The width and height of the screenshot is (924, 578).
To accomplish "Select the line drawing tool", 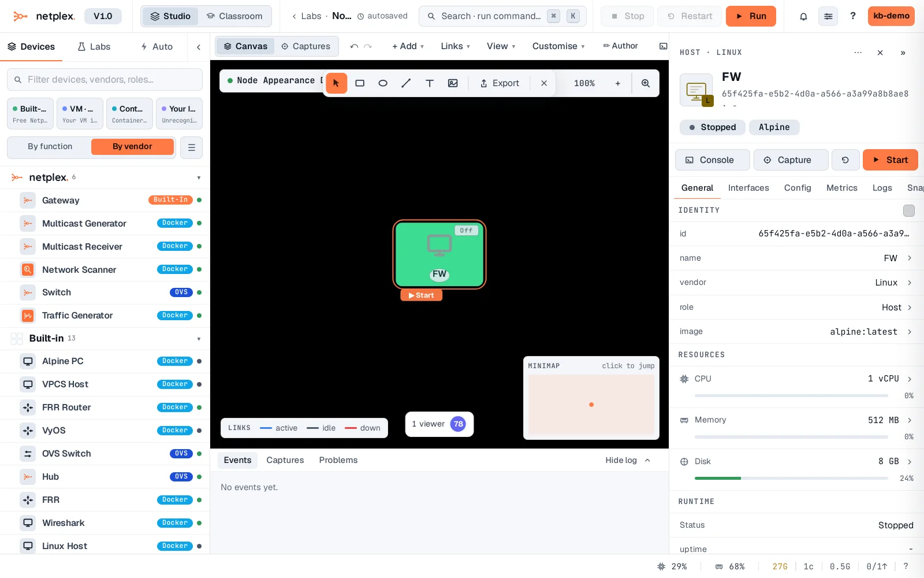I will point(406,83).
